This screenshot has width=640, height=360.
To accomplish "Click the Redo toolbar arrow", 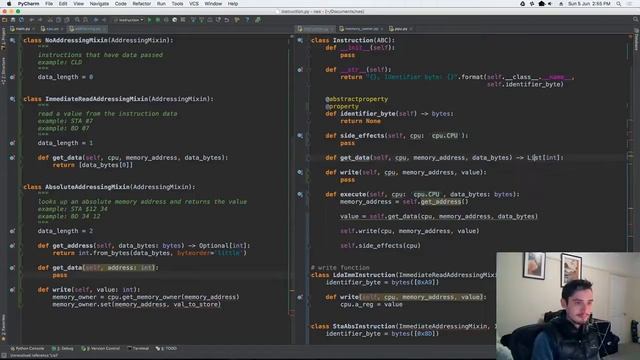I will [40, 20].
